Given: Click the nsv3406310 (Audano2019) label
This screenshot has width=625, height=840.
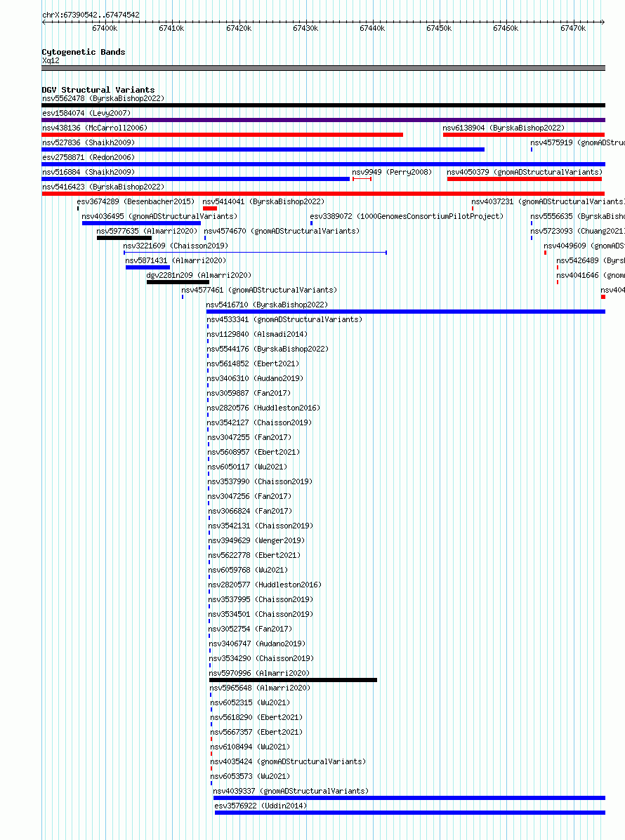Looking at the screenshot, I should pyautogui.click(x=255, y=378).
